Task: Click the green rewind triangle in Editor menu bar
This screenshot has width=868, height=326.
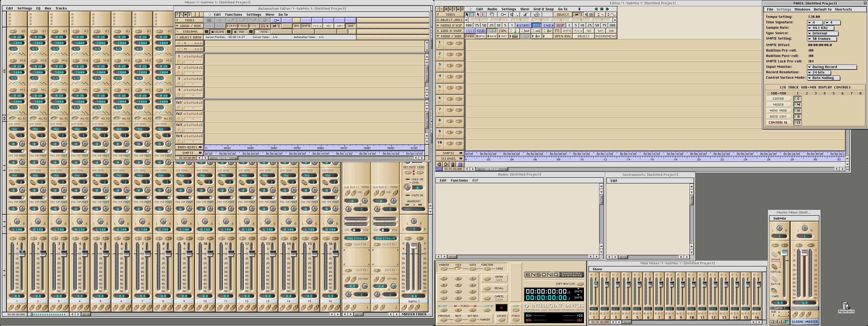Action: tap(596, 9)
